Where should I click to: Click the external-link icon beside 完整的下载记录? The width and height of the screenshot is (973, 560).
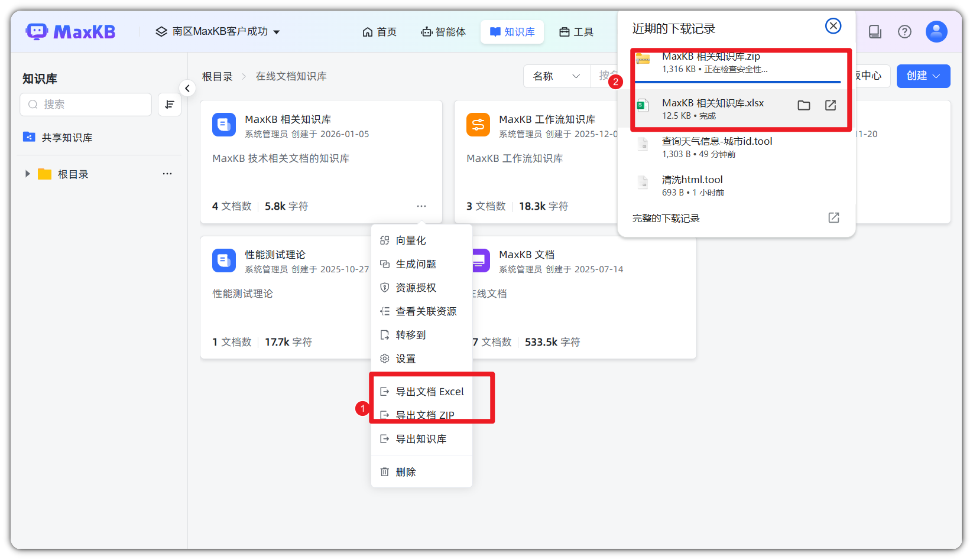click(833, 218)
